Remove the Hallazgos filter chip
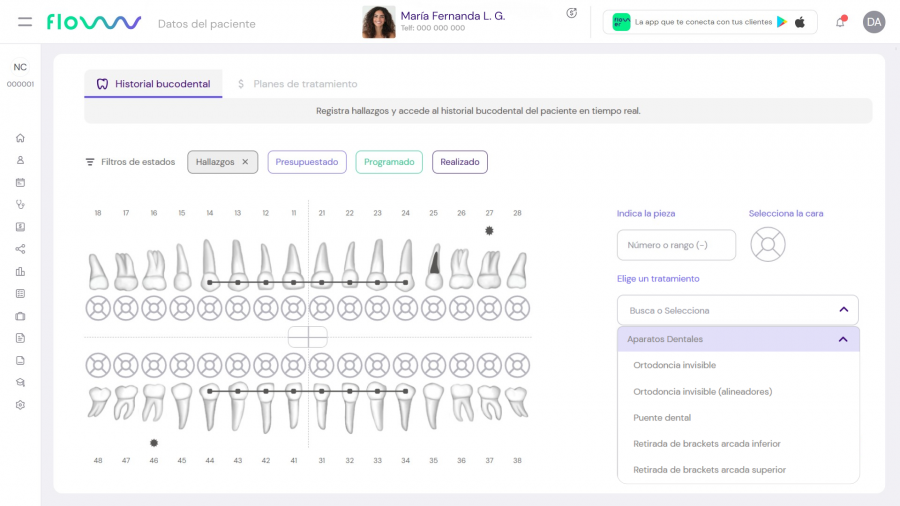 pyautogui.click(x=245, y=162)
